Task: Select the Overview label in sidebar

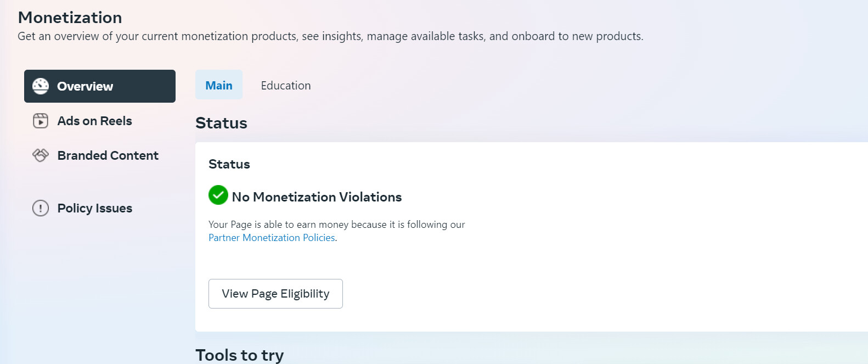Action: pos(85,86)
